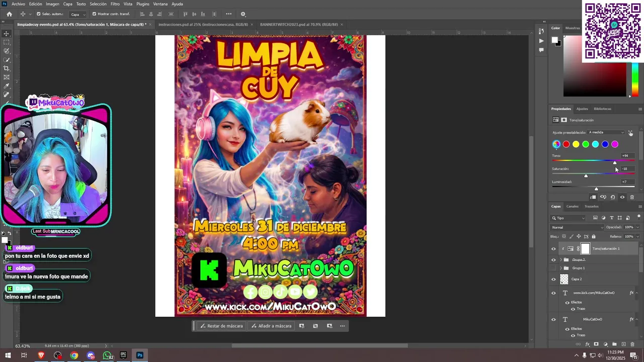Hide the Tono/saturación 1 layer
The height and width of the screenshot is (362, 644).
pos(553,248)
